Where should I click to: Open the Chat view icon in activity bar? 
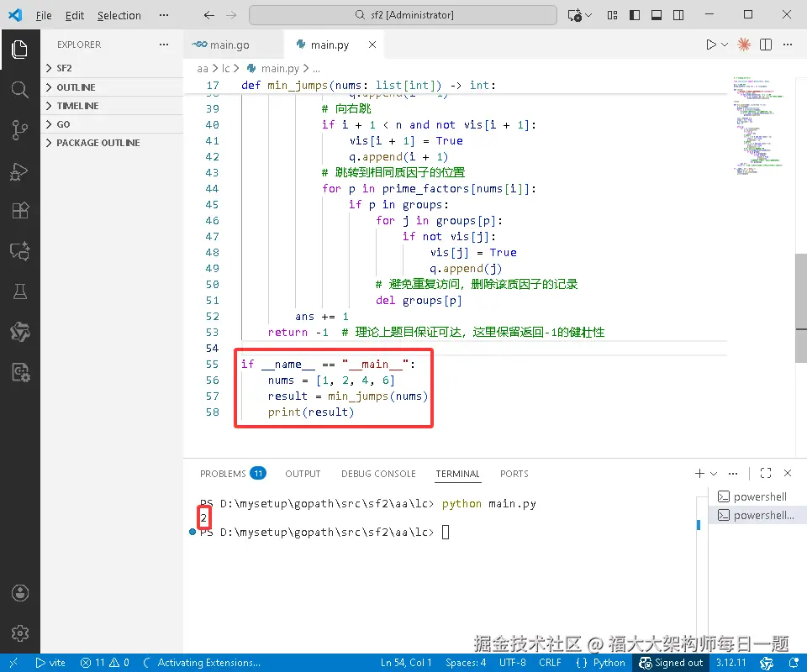tap(19, 251)
